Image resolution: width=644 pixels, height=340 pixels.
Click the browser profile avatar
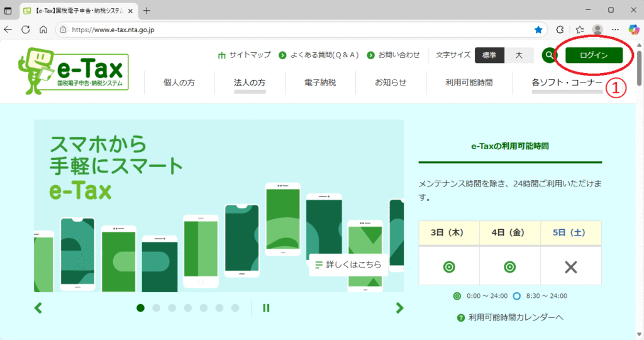pyautogui.click(x=597, y=30)
